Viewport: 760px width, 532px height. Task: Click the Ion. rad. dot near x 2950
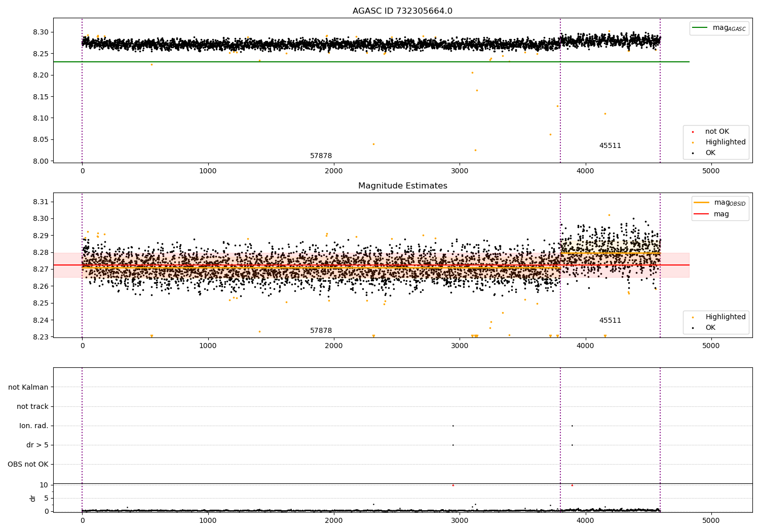point(453,426)
